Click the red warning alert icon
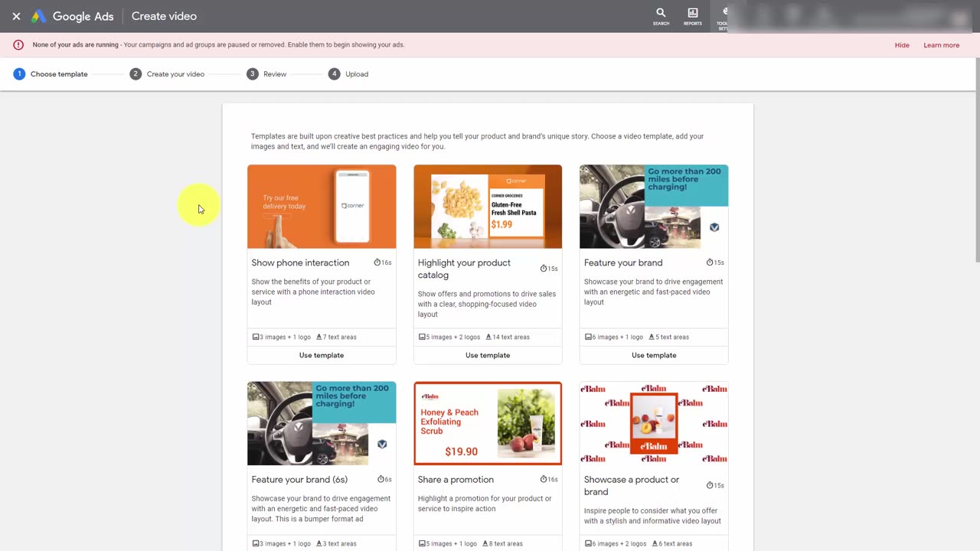The width and height of the screenshot is (980, 551). pos(18,45)
